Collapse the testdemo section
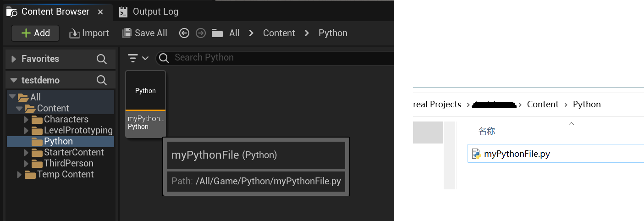Viewport: 644px width, 221px height. [13, 80]
